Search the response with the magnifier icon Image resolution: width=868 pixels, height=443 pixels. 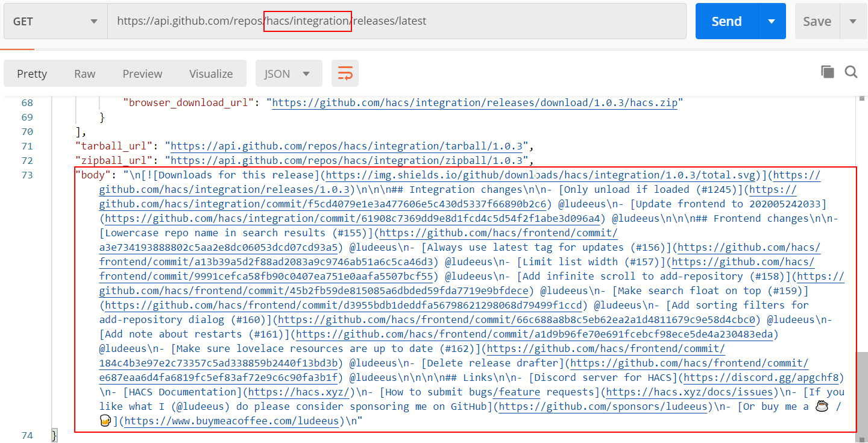pos(851,72)
